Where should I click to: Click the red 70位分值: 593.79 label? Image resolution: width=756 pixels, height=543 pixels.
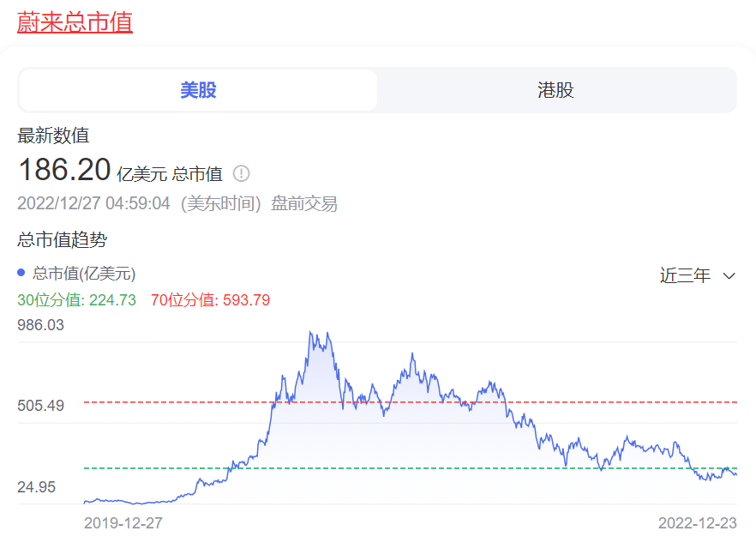point(210,300)
